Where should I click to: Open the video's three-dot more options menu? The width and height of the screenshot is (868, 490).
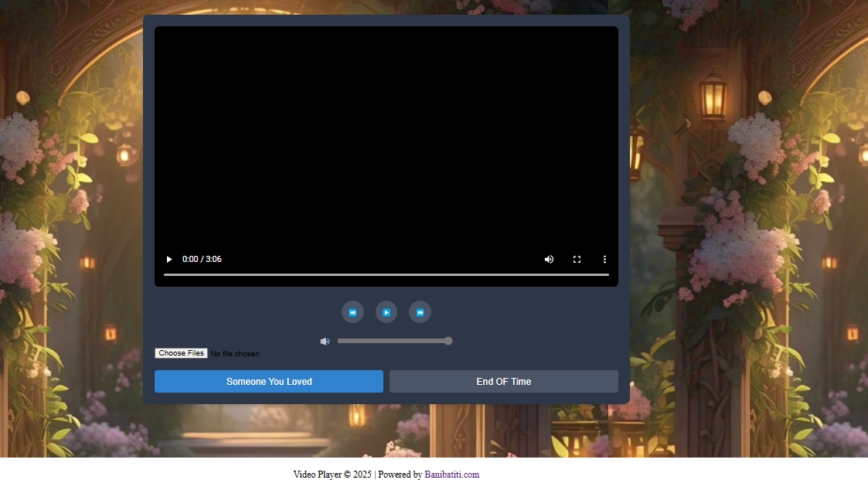[604, 260]
